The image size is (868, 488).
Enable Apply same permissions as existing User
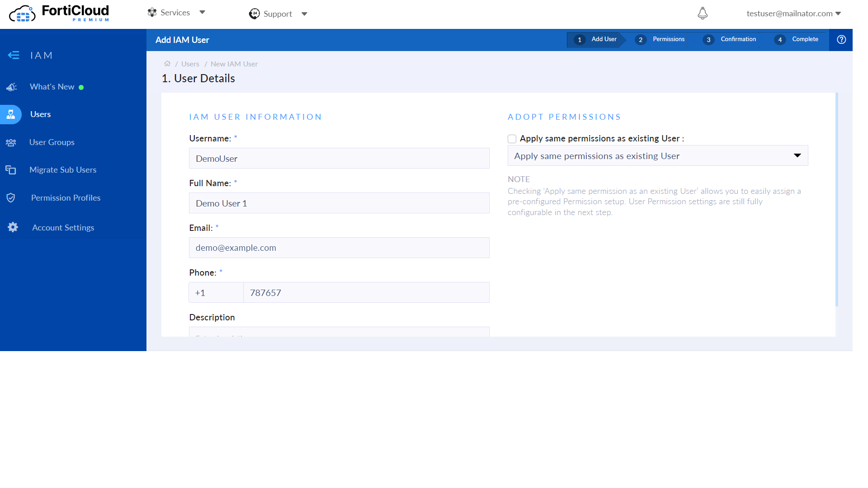coord(511,139)
